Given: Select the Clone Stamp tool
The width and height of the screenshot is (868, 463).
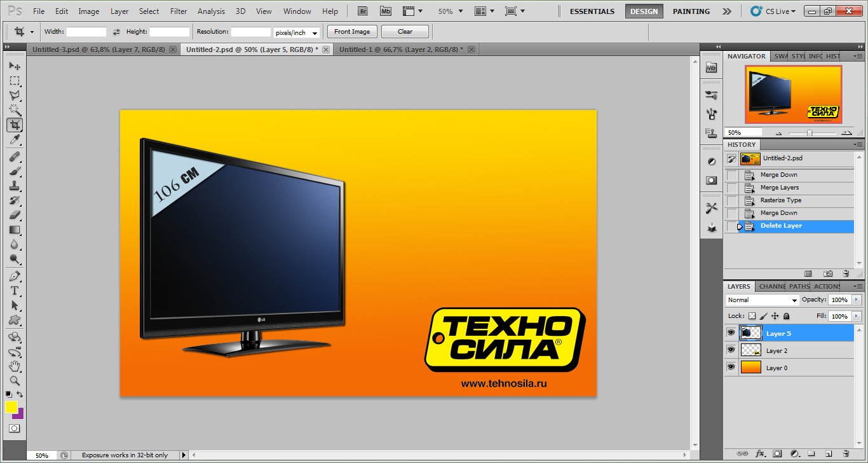Looking at the screenshot, I should click(14, 186).
